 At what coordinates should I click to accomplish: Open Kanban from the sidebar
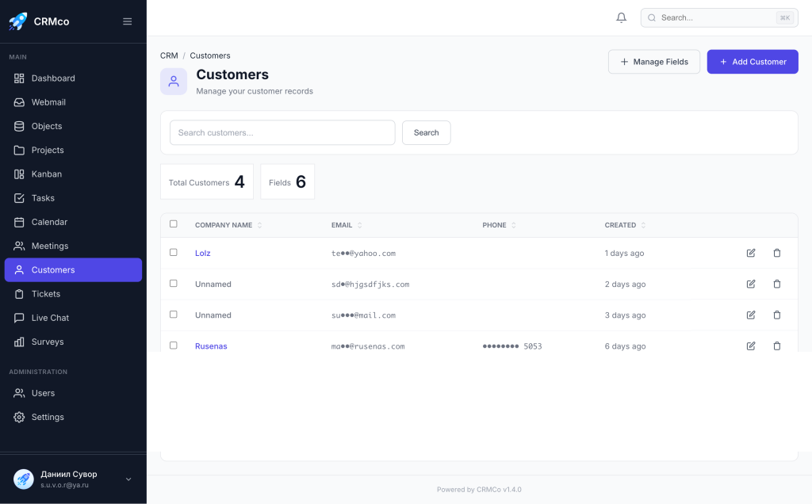click(46, 174)
